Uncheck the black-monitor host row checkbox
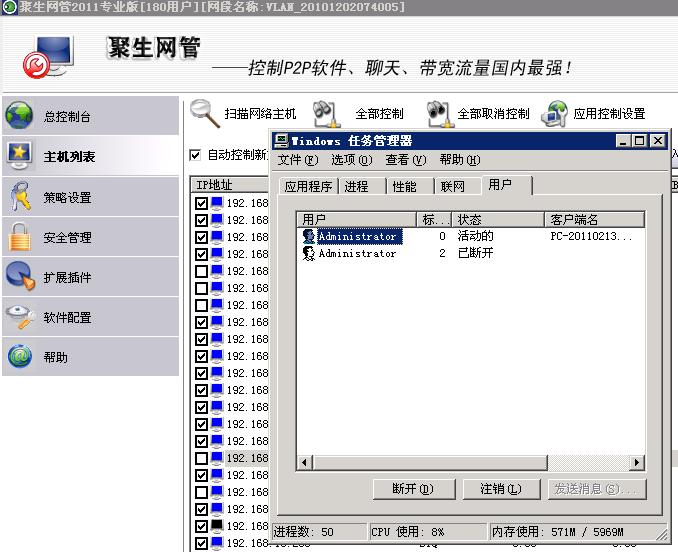 point(201,526)
